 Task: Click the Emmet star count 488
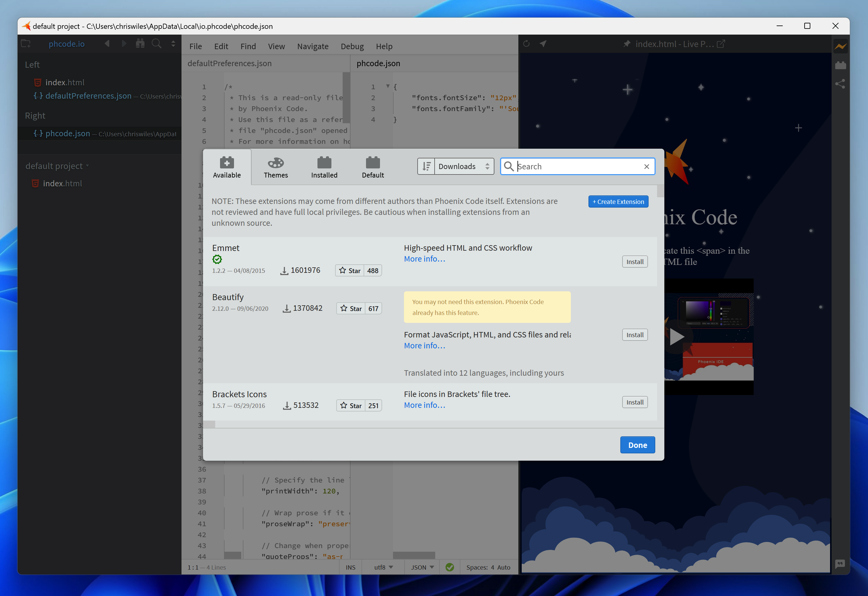[x=373, y=270]
